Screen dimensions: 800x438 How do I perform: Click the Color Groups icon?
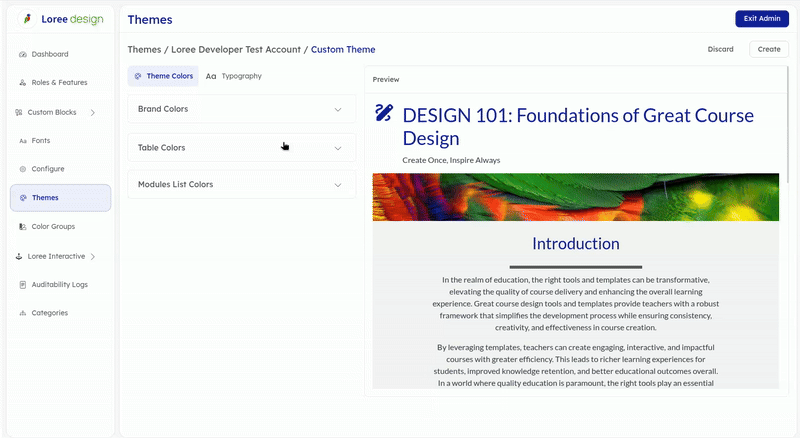(x=23, y=227)
